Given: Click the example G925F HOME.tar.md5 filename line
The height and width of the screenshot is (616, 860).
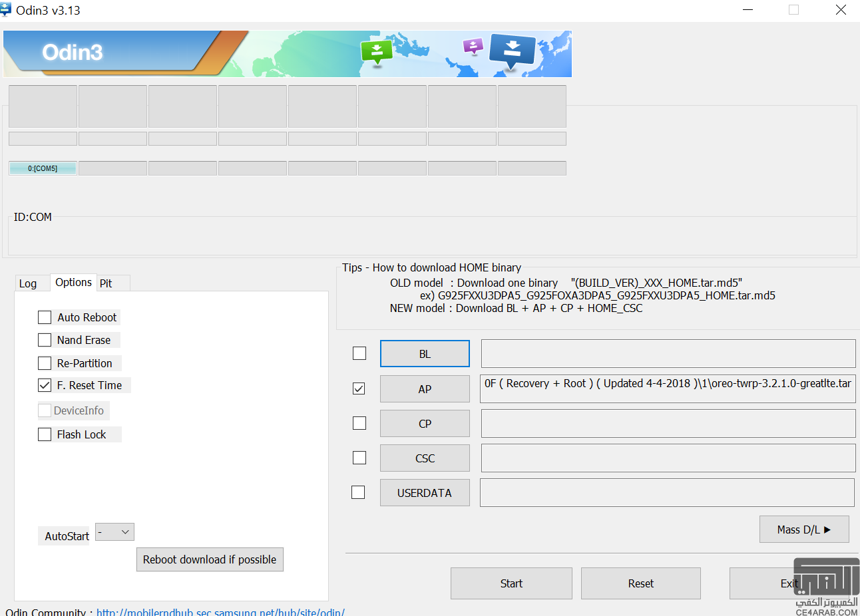Looking at the screenshot, I should click(598, 295).
